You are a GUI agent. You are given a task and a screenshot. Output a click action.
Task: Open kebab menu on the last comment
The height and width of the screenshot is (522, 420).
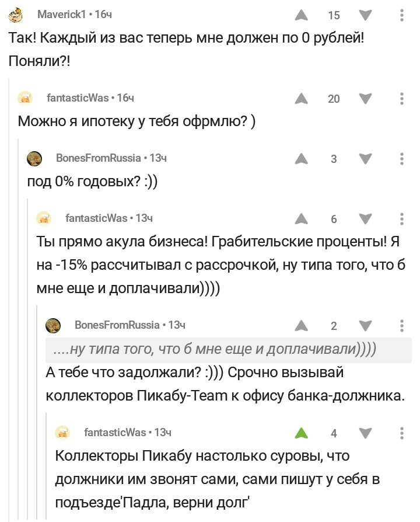point(402,433)
